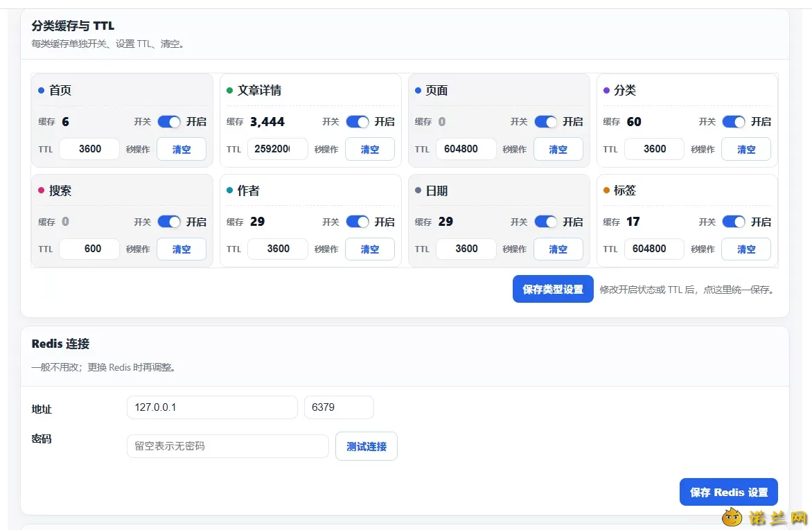812x530 pixels.
Task: Disable the 日期 cache toggle
Action: 546,222
